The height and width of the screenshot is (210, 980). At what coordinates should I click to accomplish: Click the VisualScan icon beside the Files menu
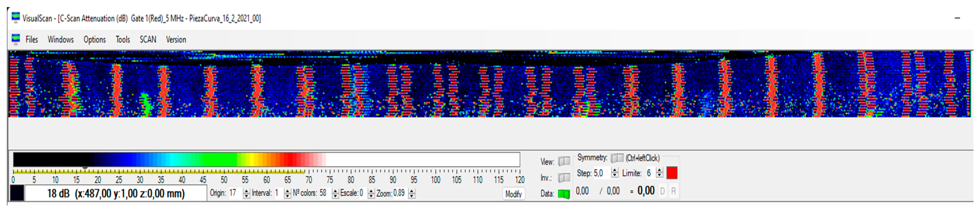pyautogui.click(x=16, y=39)
